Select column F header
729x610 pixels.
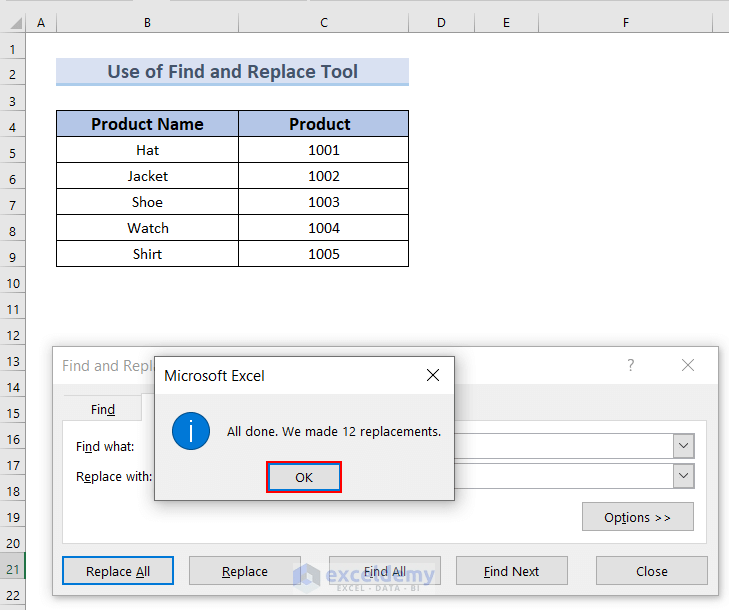tap(626, 22)
